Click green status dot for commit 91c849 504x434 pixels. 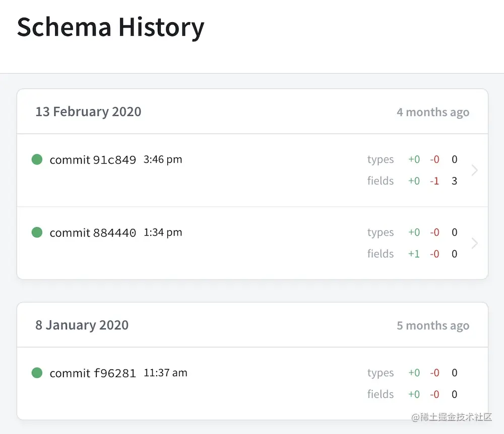pyautogui.click(x=37, y=160)
